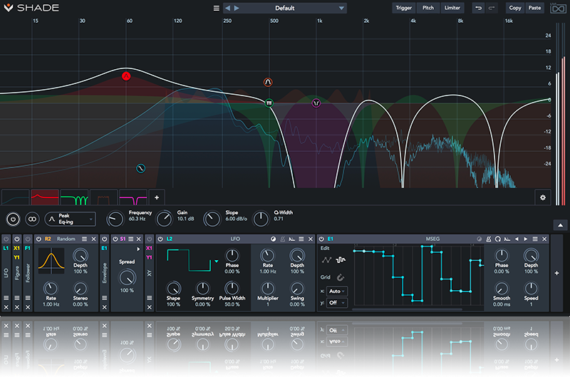Toggle power for R2 Random module
This screenshot has width=570, height=392.
click(38, 239)
